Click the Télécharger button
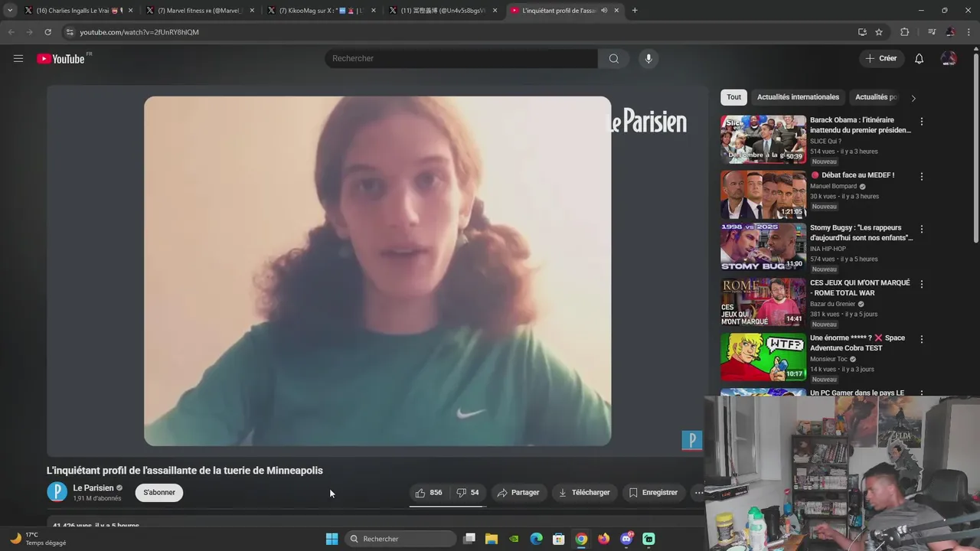Screen dimensions: 980x551 pos(584,493)
